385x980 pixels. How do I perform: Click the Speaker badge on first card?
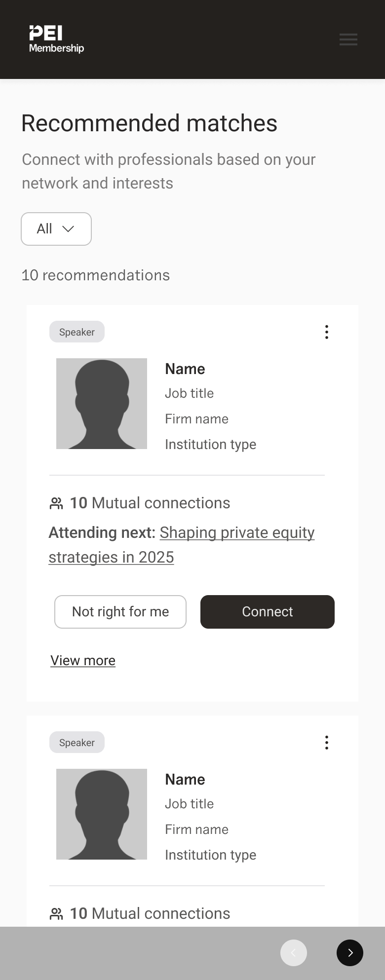click(77, 332)
